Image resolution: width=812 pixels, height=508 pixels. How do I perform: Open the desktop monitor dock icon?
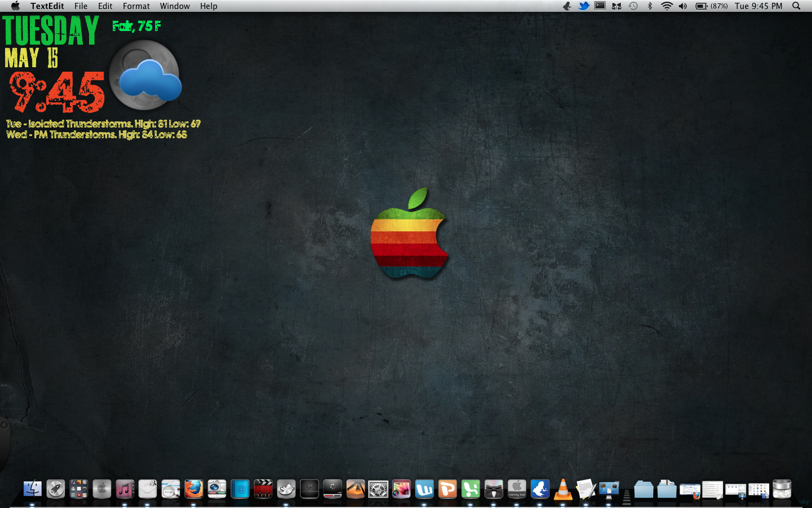609,489
